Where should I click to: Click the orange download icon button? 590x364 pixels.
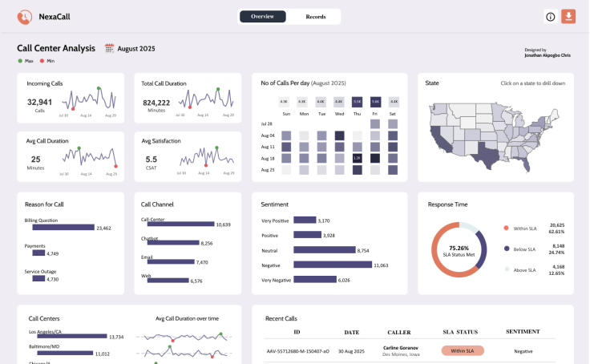(x=568, y=17)
